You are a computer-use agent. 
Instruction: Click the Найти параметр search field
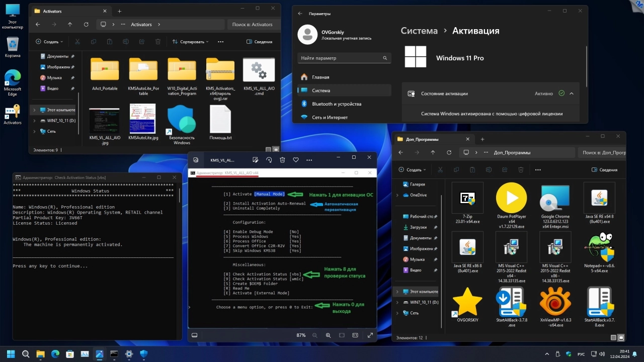coord(344,58)
